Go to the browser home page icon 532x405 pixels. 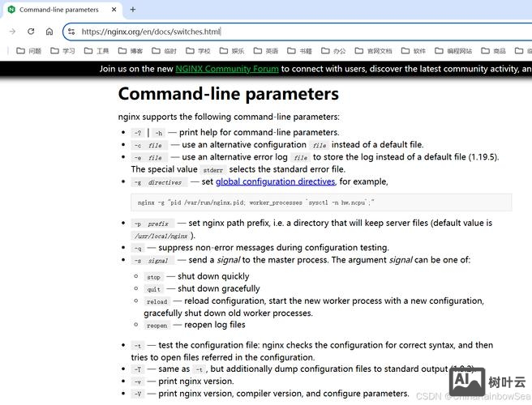click(49, 32)
